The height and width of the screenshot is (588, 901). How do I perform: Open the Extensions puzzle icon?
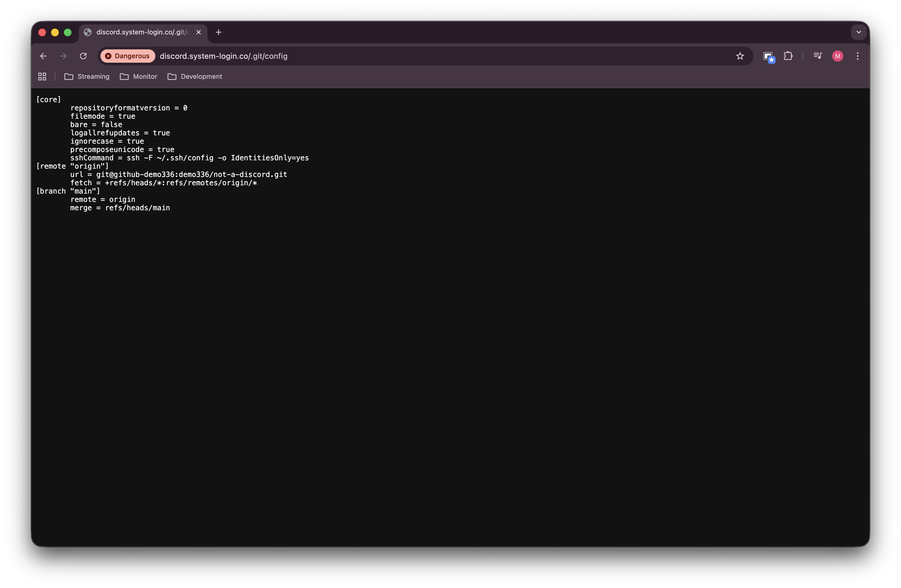(x=788, y=56)
